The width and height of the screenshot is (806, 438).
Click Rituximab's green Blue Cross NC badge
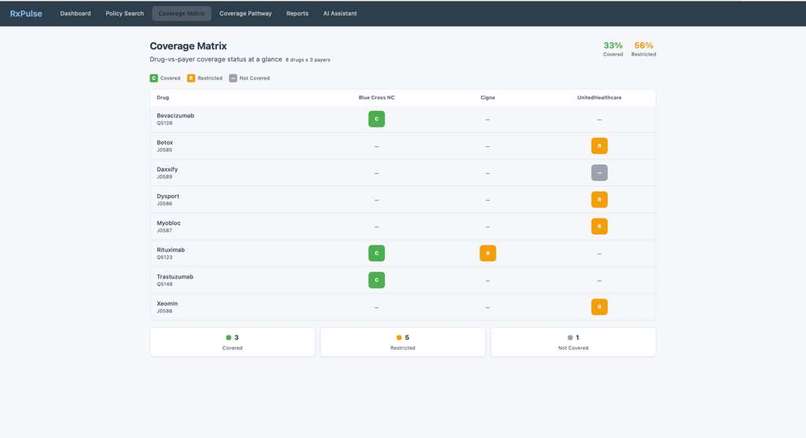pos(376,253)
